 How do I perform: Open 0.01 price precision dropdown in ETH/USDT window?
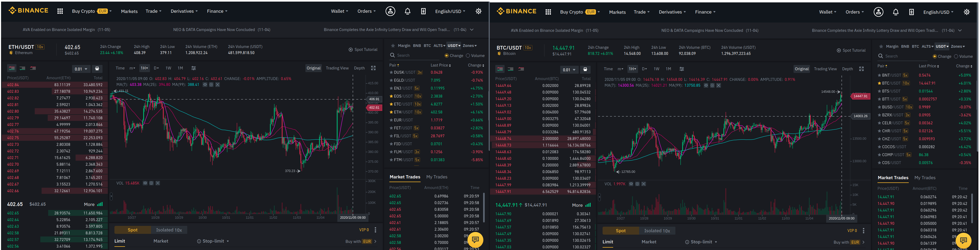tap(81, 69)
